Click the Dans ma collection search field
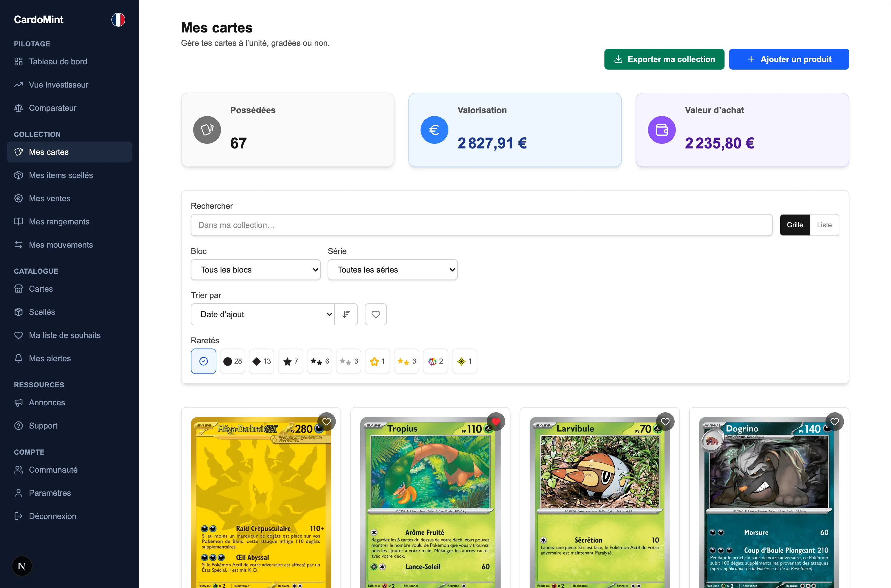This screenshot has height=588, width=891. [481, 225]
